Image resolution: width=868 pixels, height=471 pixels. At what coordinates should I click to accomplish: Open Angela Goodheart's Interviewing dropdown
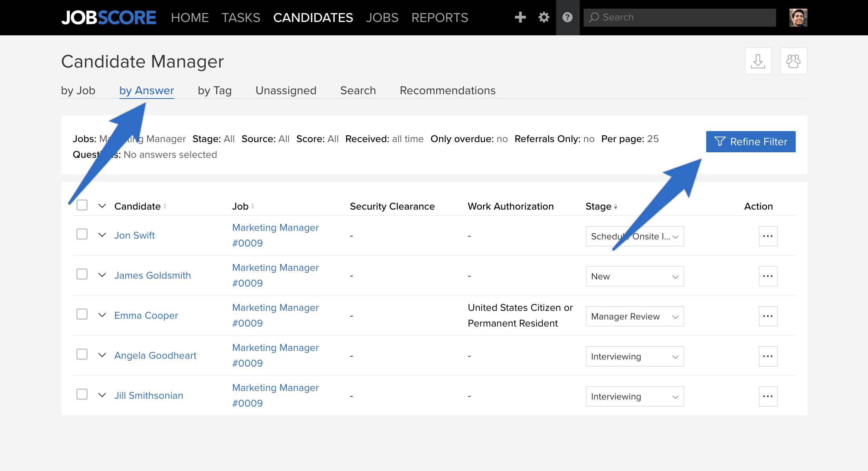pos(635,356)
